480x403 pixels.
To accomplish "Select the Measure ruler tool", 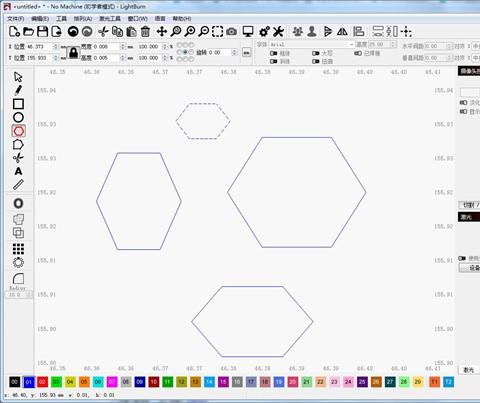I will tap(18, 184).
